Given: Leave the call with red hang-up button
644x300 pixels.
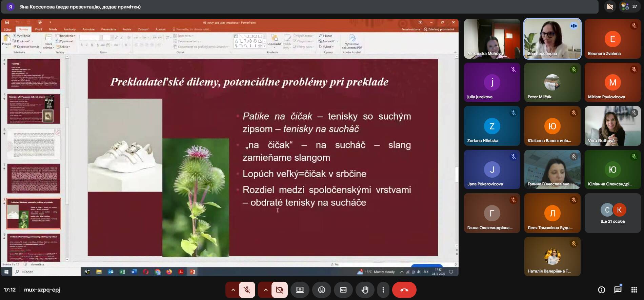Looking at the screenshot, I should [404, 290].
